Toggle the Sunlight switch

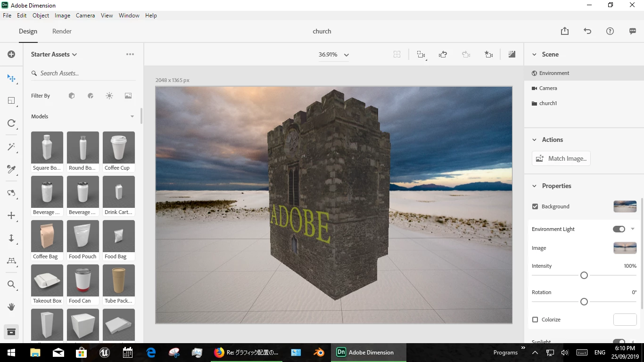tap(619, 342)
